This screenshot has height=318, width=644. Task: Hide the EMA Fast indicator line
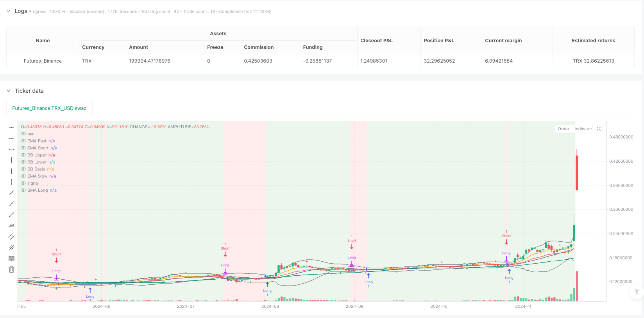(23, 141)
